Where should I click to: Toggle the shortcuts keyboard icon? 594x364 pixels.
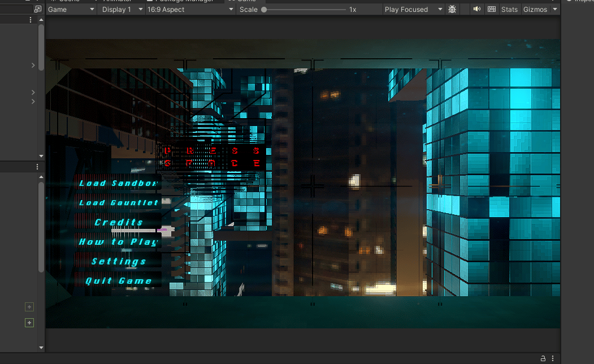pos(491,9)
